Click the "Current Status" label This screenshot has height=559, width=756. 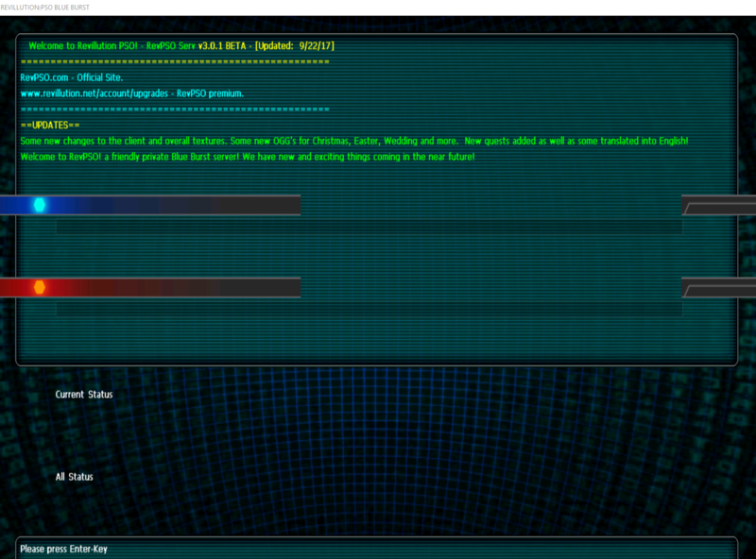[84, 394]
